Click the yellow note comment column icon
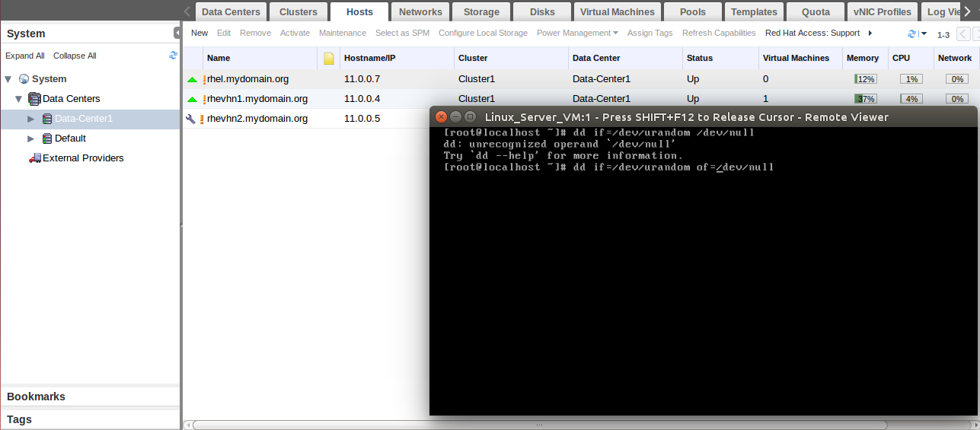 329,59
